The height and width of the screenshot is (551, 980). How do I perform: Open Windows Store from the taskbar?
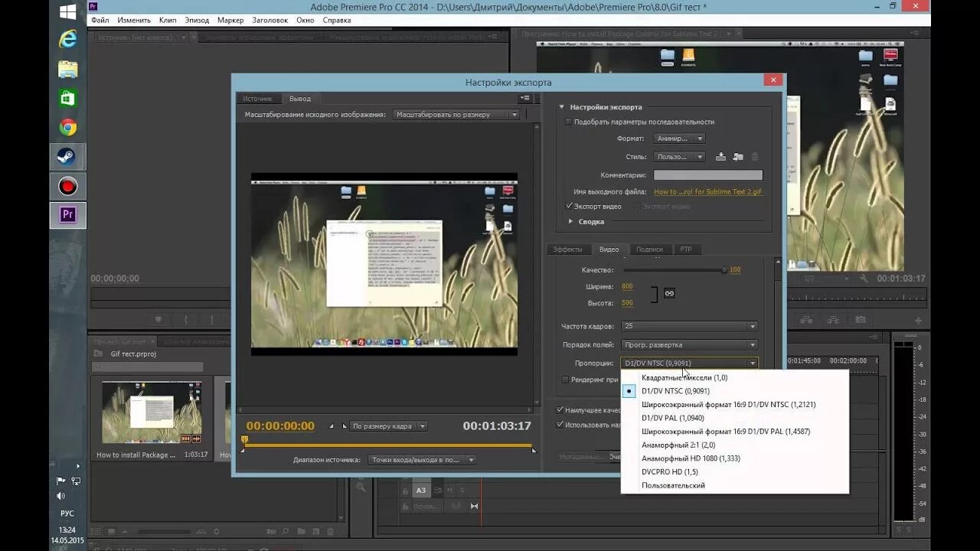(68, 98)
